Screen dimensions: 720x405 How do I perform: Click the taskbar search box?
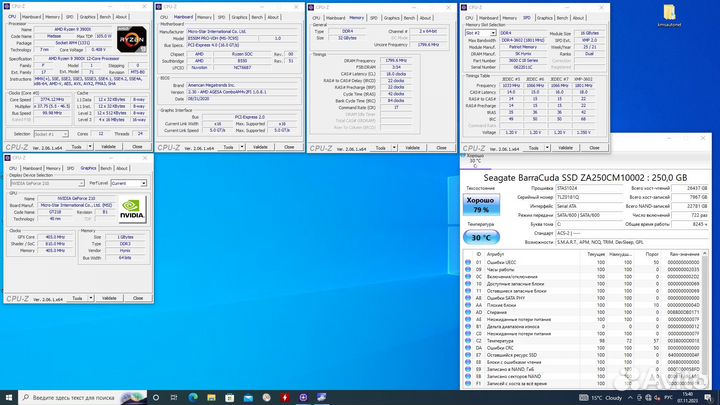(x=83, y=398)
